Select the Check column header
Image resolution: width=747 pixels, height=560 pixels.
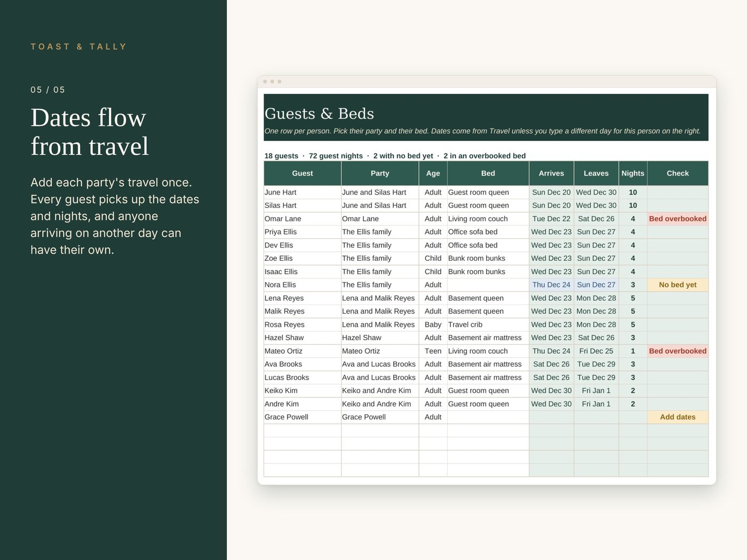678,173
